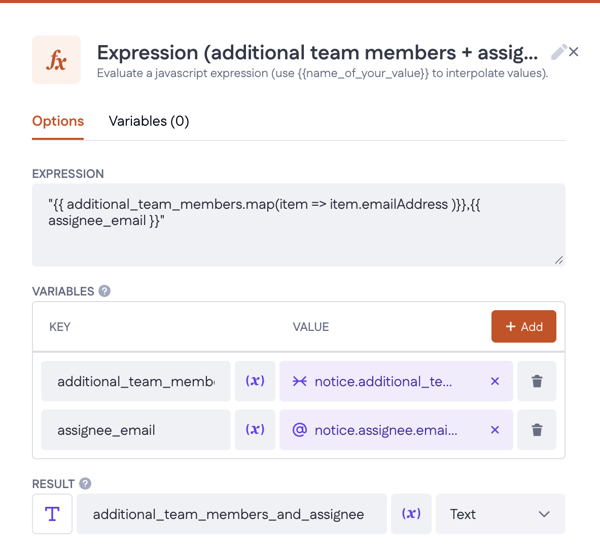Clear the notice.assignee.emai... value
The width and height of the screenshot is (600, 558).
[x=495, y=430]
